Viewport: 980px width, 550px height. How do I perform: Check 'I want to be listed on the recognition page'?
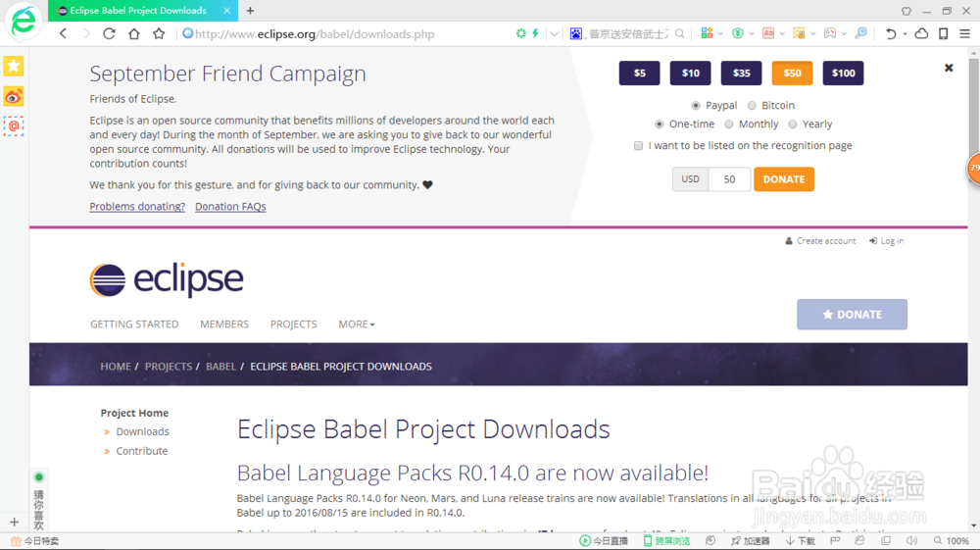point(638,146)
